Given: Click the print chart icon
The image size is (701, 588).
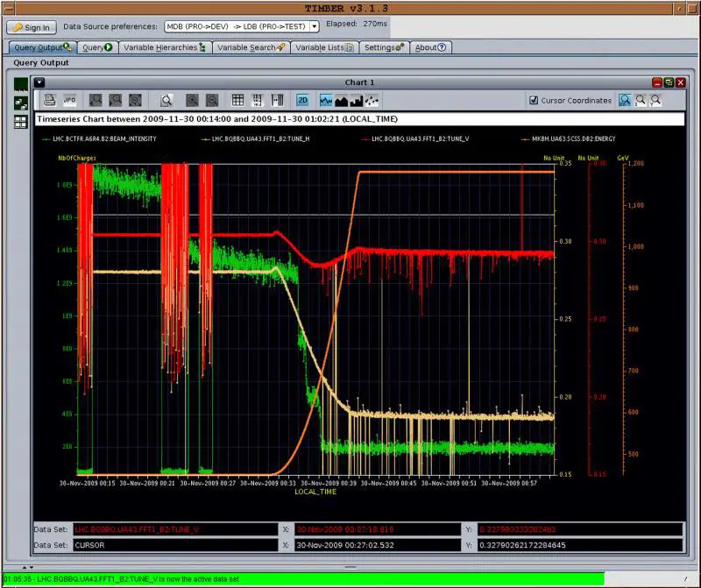Looking at the screenshot, I should pyautogui.click(x=50, y=100).
